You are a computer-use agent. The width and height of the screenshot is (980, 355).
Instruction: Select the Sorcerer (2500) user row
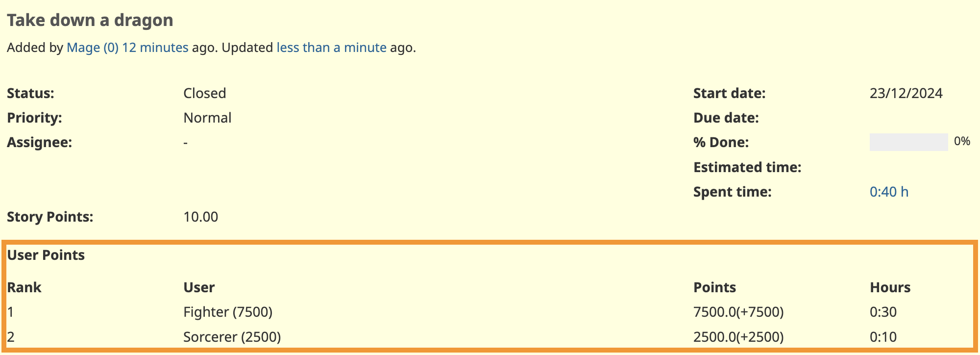coord(490,337)
